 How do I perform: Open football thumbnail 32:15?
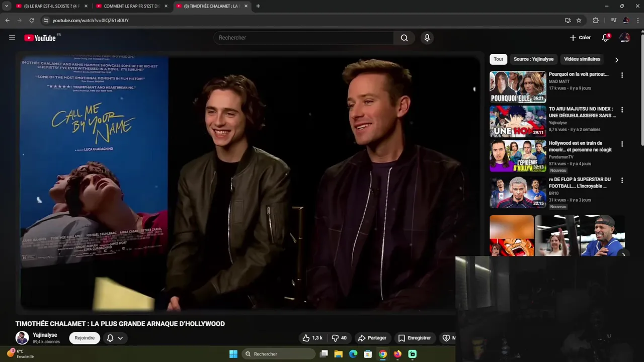coord(518,192)
